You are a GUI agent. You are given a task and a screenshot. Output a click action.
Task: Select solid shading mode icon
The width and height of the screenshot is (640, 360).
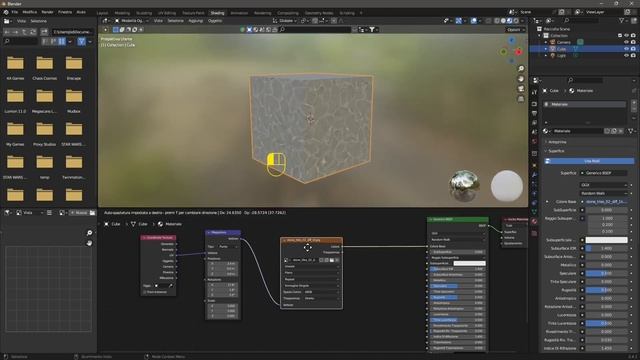503,21
